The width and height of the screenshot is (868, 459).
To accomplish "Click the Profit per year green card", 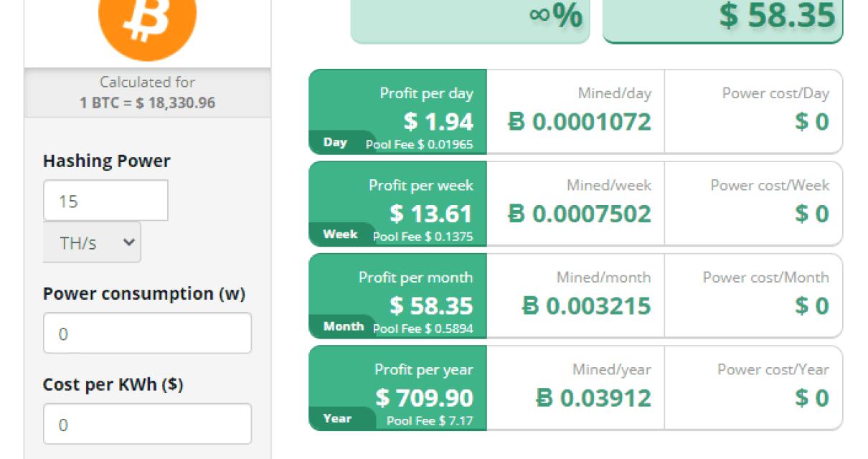I will click(397, 388).
